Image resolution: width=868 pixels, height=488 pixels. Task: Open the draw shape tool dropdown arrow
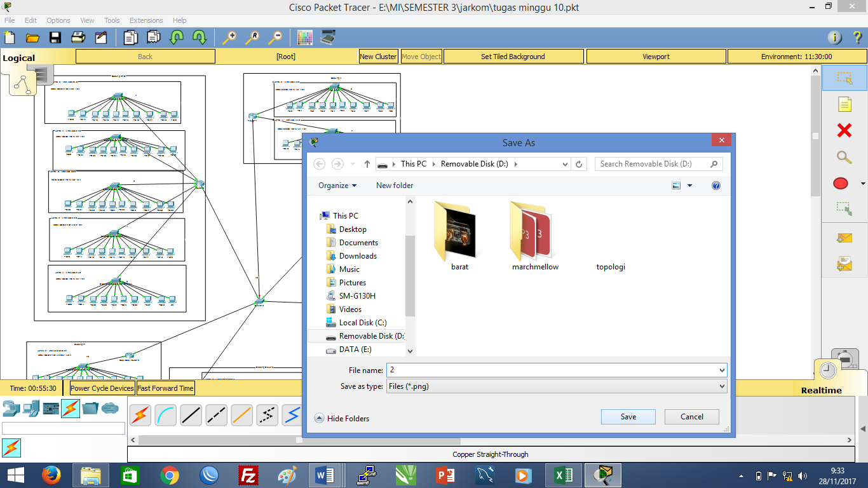tap(862, 184)
